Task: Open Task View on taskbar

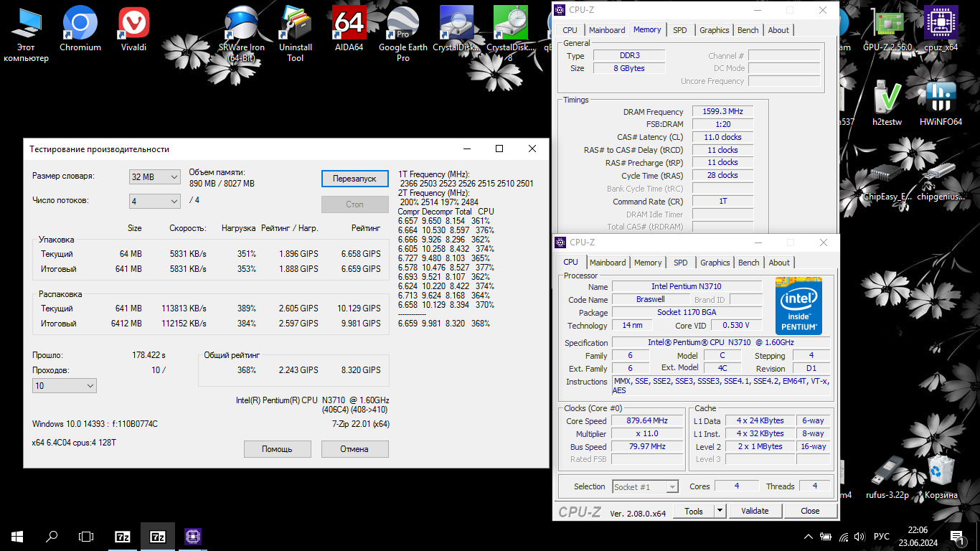Action: pyautogui.click(x=86, y=536)
